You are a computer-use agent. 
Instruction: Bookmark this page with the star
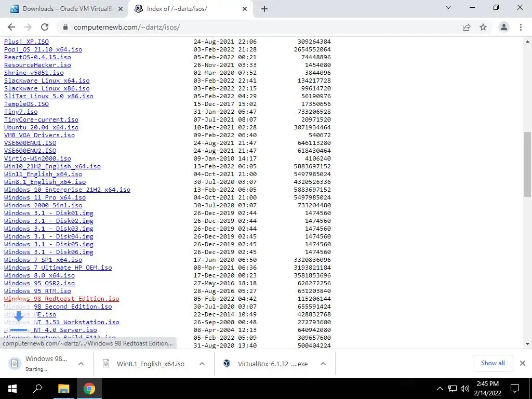pyautogui.click(x=483, y=27)
